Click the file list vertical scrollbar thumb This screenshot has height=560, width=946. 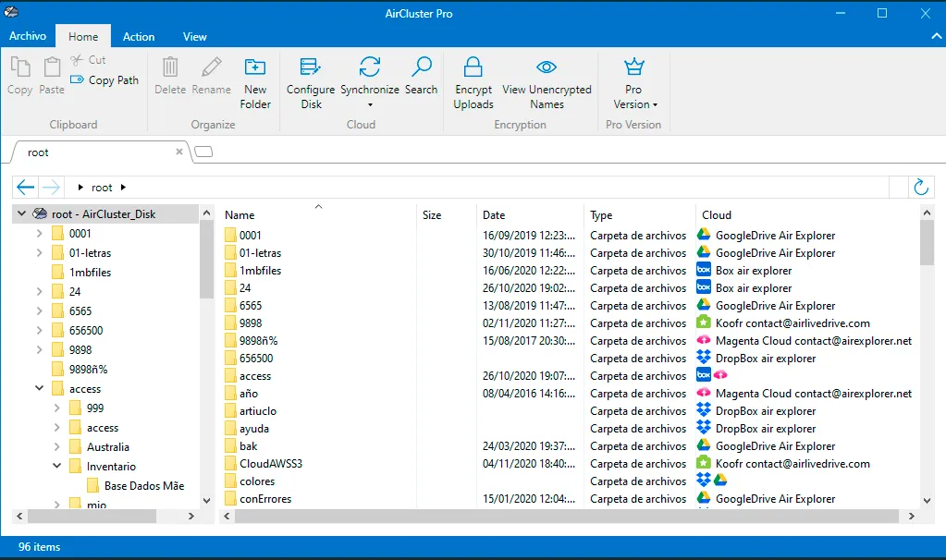pyautogui.click(x=927, y=243)
